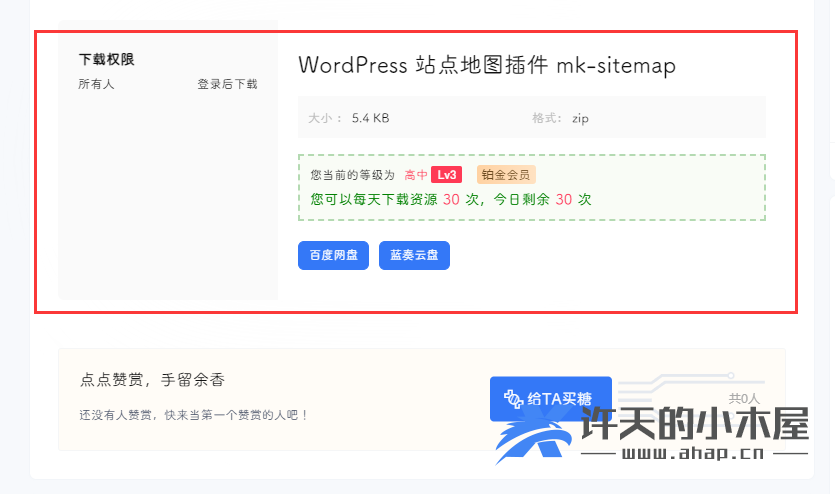
Task: Click the file size value 5.4 KB
Action: (371, 118)
